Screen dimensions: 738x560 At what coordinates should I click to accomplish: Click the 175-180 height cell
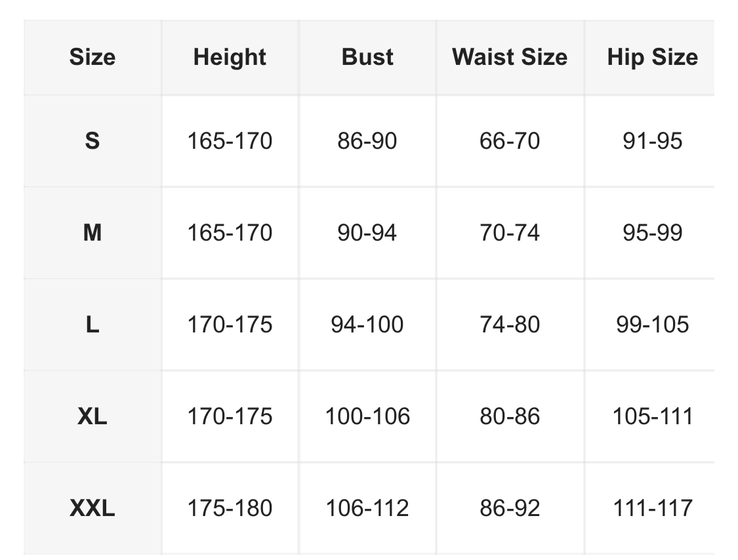(230, 508)
